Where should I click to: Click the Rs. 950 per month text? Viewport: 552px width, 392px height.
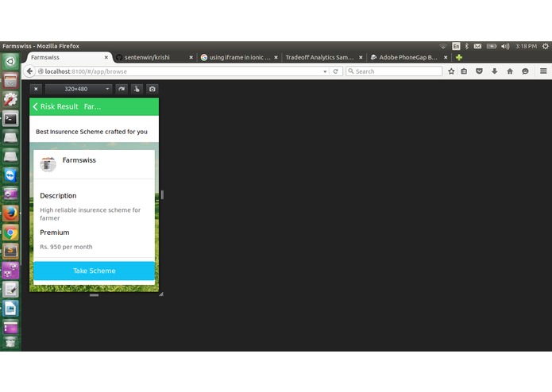click(66, 247)
